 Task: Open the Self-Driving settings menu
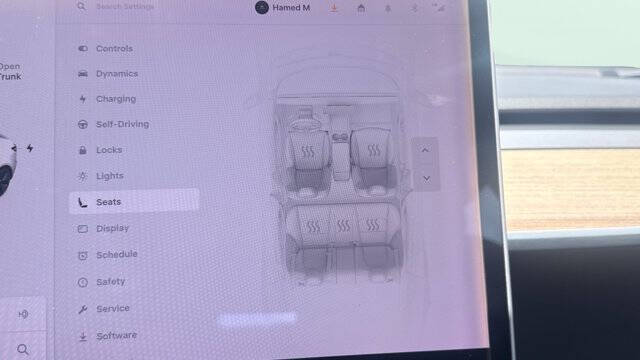(113, 124)
